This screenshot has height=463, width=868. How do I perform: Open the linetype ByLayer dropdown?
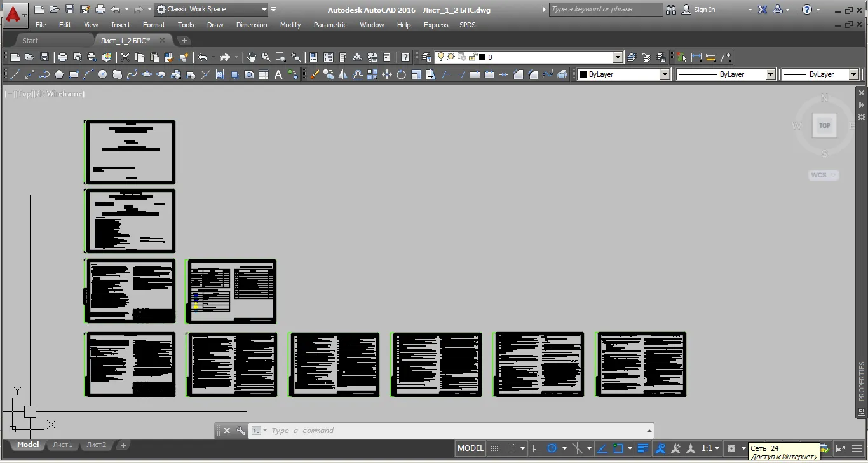725,74
